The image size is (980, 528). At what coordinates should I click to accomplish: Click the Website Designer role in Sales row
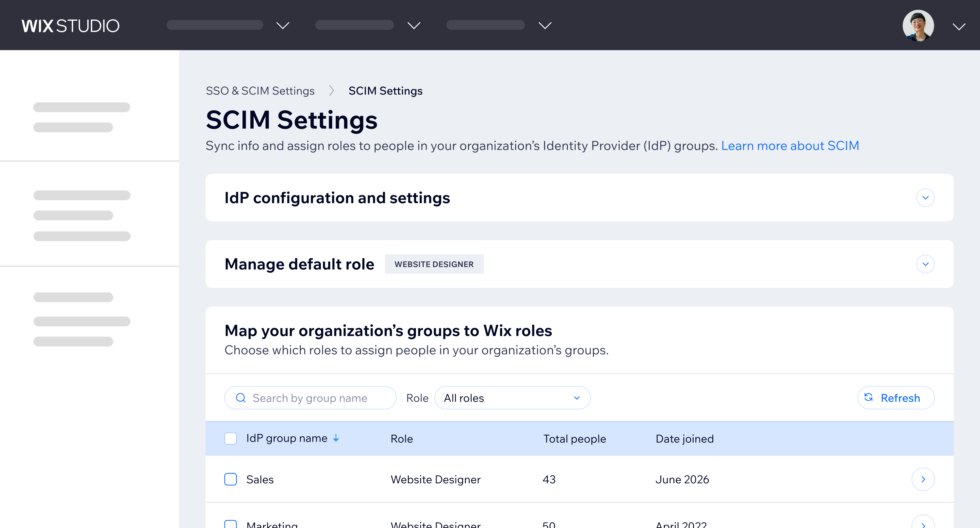tap(436, 479)
